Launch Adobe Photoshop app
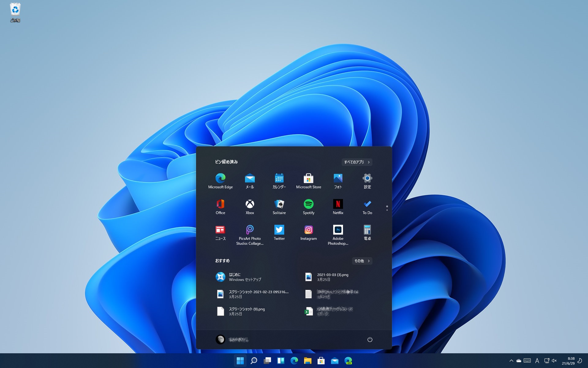 coord(338,235)
